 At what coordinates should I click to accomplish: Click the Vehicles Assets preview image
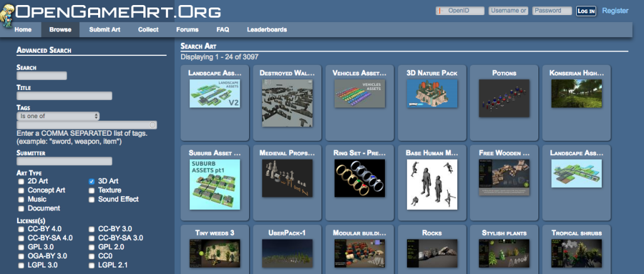359,93
